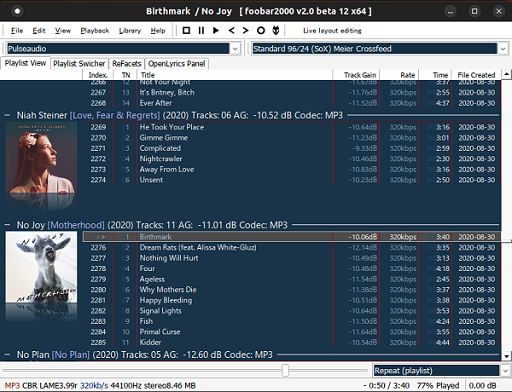Sort by the Title column header
The image size is (512, 392).
pyautogui.click(x=235, y=75)
